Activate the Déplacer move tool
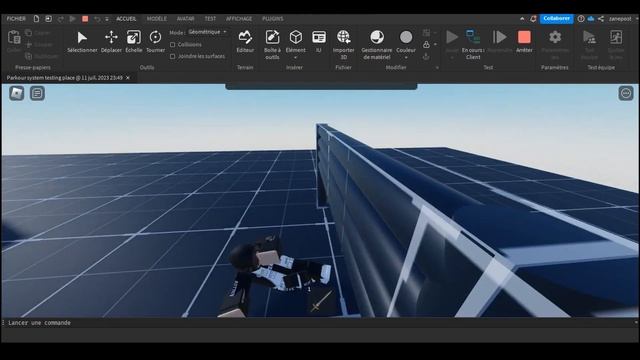The height and width of the screenshot is (360, 640). (111, 41)
